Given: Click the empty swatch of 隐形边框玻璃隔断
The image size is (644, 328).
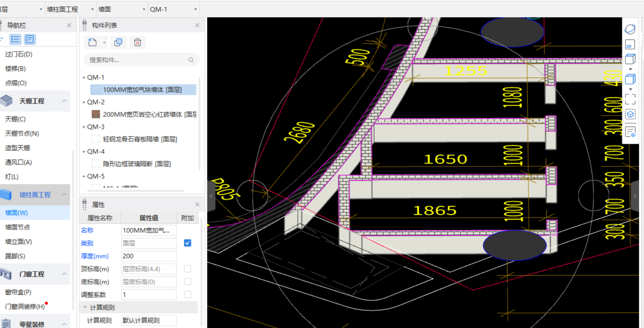Looking at the screenshot, I should (x=96, y=164).
